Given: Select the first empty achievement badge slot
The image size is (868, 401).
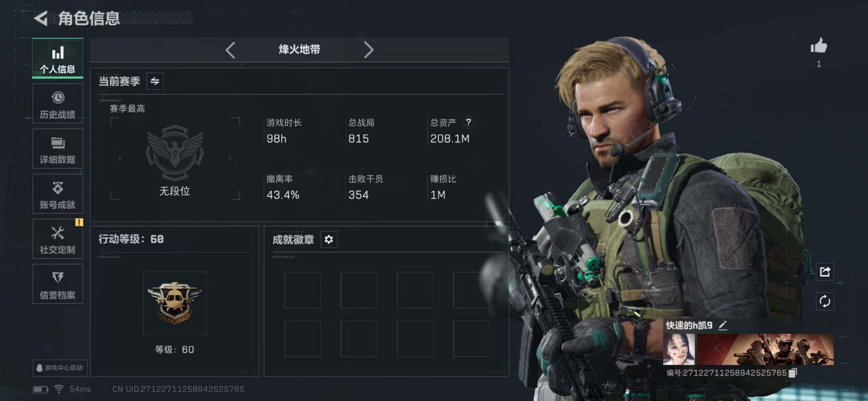Looking at the screenshot, I should click(x=302, y=290).
